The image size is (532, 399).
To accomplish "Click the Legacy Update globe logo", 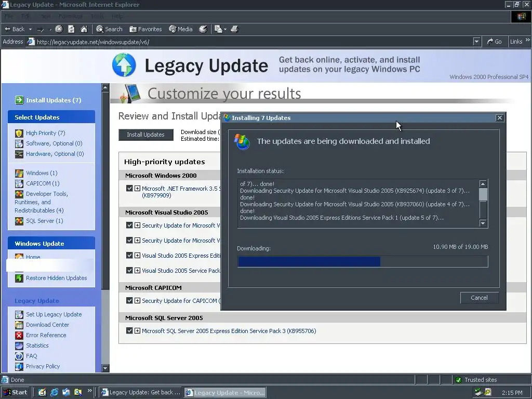I will click(x=124, y=65).
